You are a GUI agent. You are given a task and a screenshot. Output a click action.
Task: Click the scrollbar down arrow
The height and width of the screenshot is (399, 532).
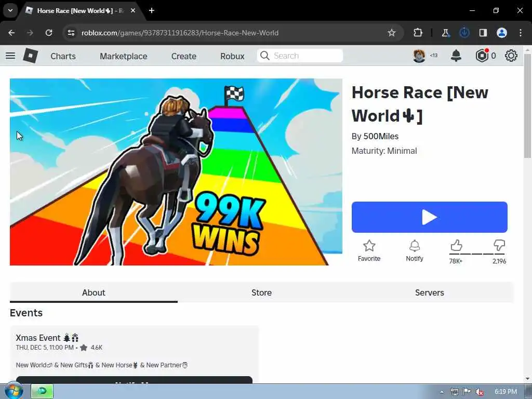527,378
